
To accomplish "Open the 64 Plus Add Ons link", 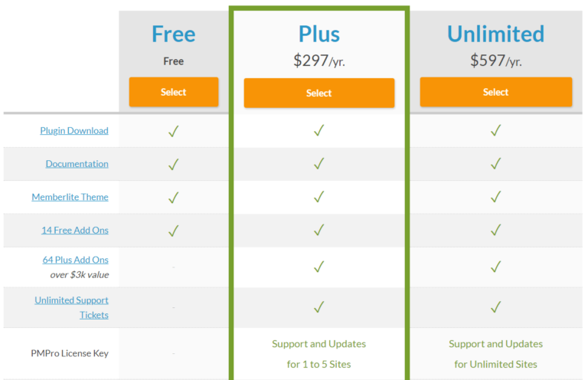I will [x=76, y=260].
